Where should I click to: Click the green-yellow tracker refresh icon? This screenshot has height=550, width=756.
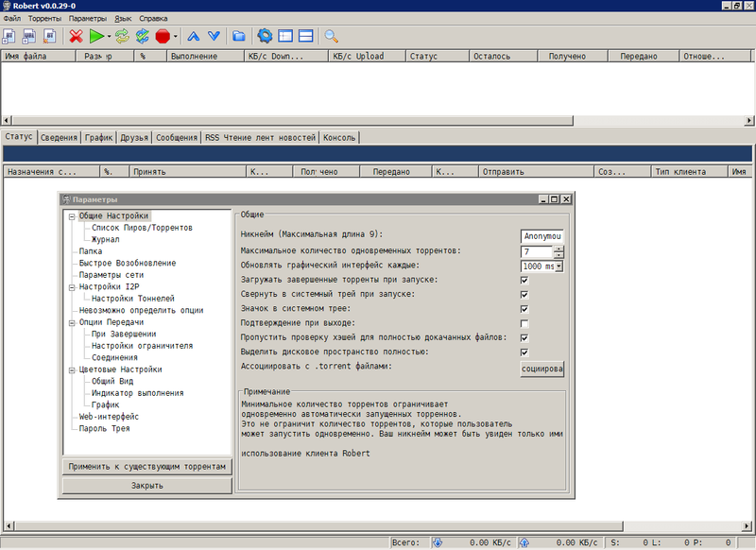tap(122, 36)
